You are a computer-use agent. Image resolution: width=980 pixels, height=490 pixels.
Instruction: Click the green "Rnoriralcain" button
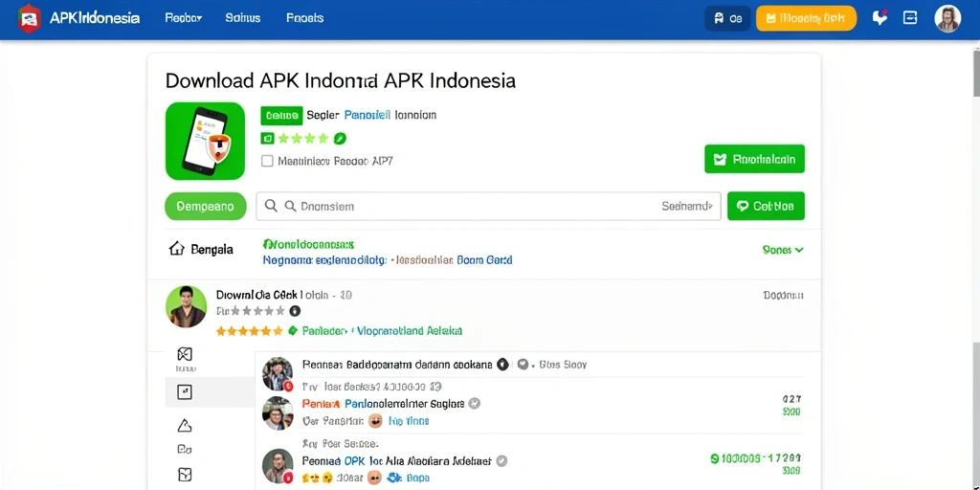[754, 160]
